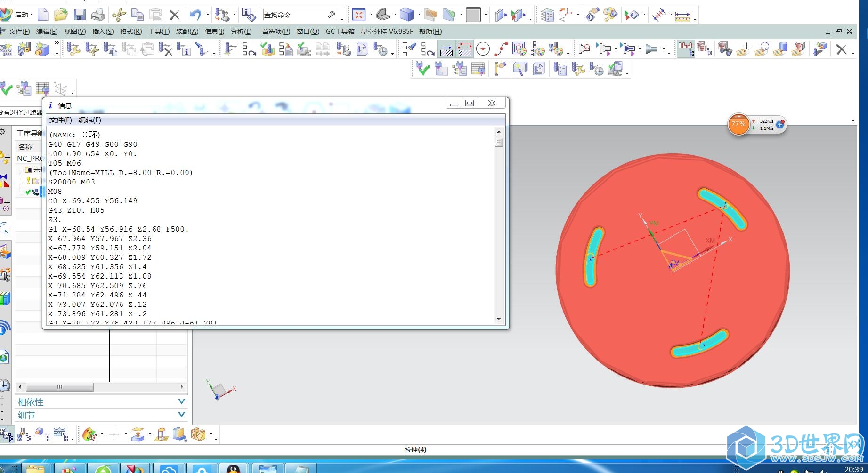Screen dimensions: 868x473
Task: Toggle the hatched red-arrow display button
Action: pyautogui.click(x=464, y=49)
